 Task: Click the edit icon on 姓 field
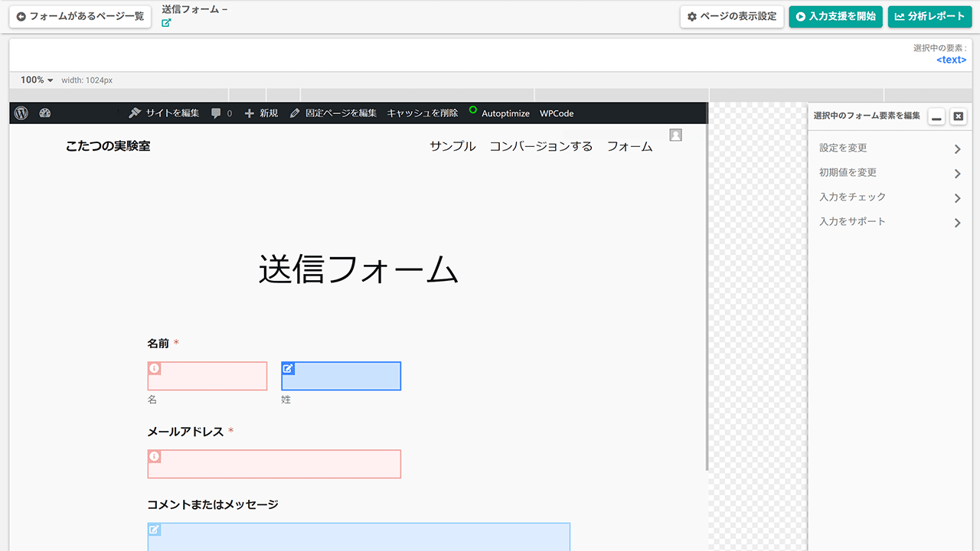pyautogui.click(x=289, y=368)
